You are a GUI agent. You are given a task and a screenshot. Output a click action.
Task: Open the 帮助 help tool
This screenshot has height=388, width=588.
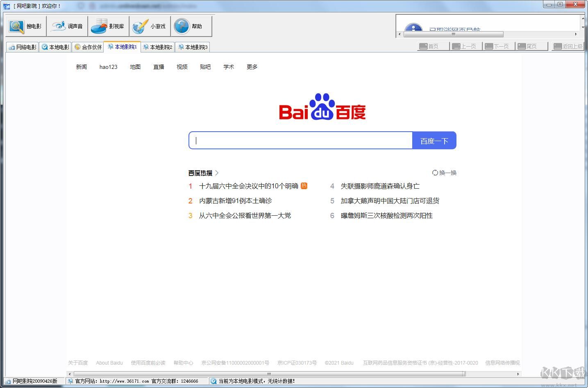click(191, 26)
